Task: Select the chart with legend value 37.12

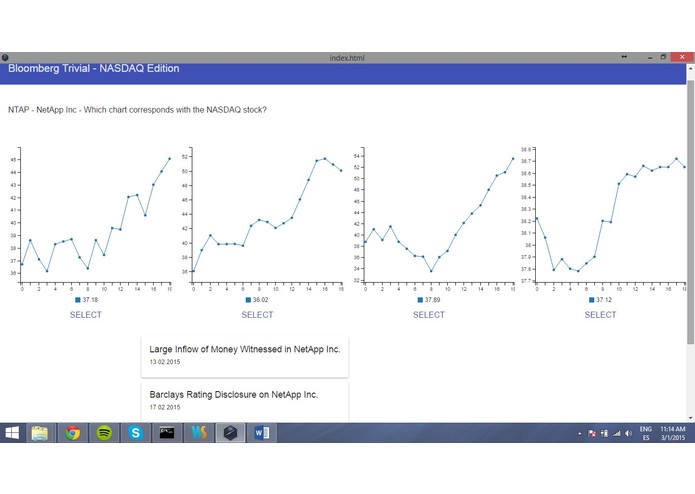Action: [x=600, y=315]
